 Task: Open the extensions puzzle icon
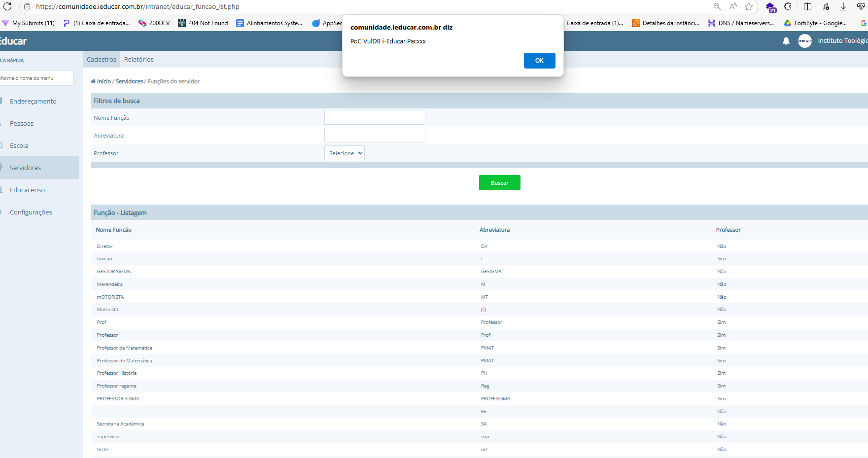click(788, 6)
